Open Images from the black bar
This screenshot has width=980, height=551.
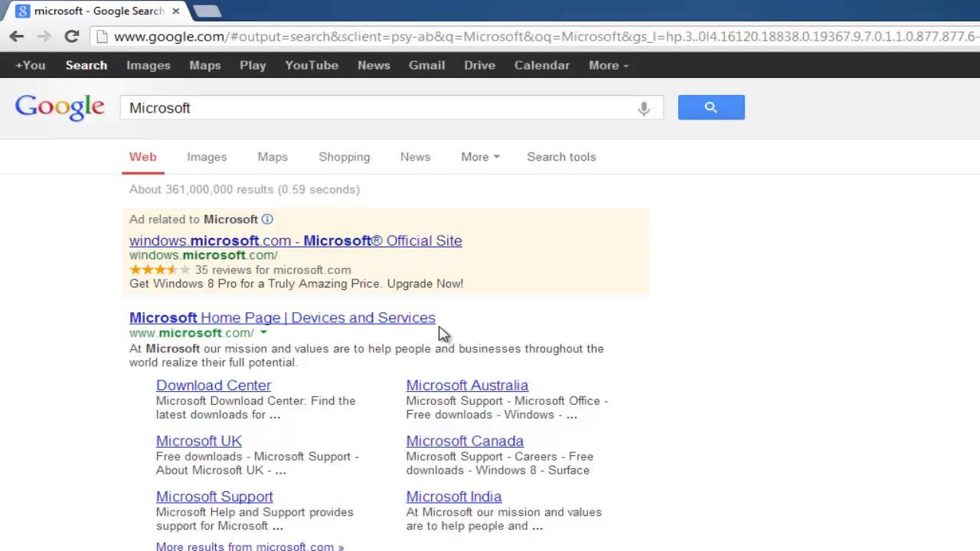click(x=149, y=65)
